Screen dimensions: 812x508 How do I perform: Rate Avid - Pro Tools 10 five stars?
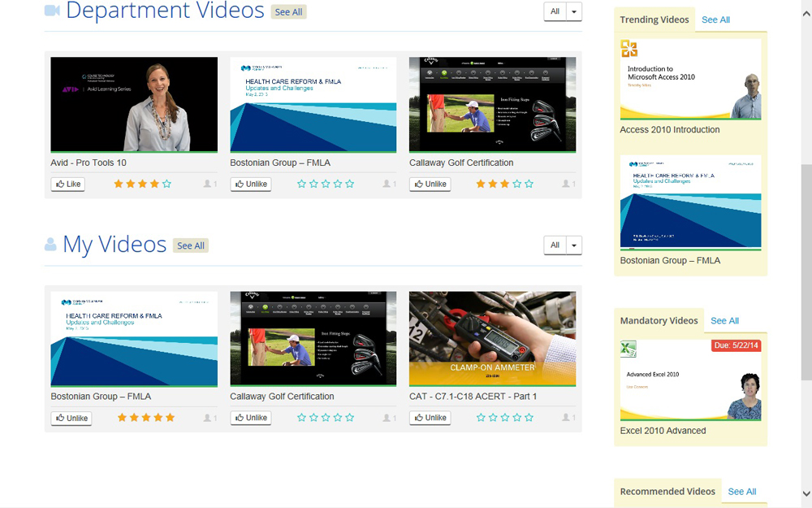point(166,184)
